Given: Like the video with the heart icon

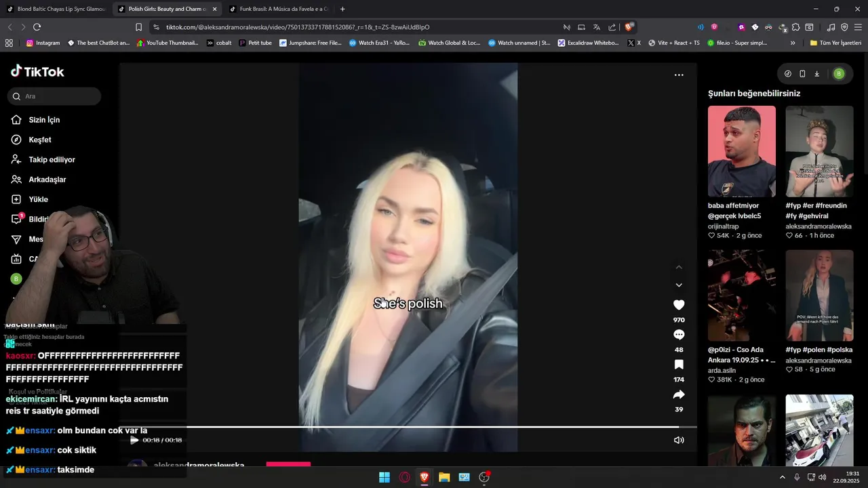Looking at the screenshot, I should click(679, 305).
